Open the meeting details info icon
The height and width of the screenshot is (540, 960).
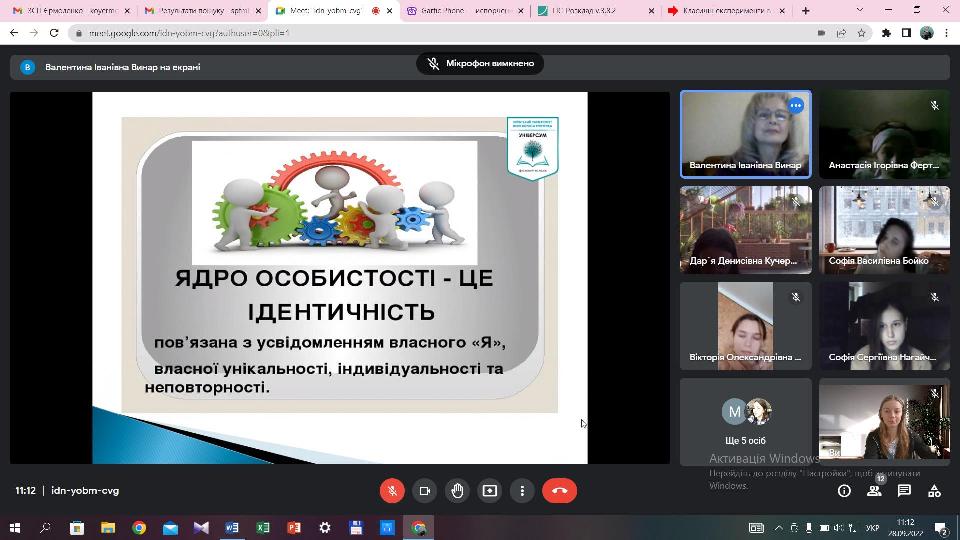[x=844, y=491]
